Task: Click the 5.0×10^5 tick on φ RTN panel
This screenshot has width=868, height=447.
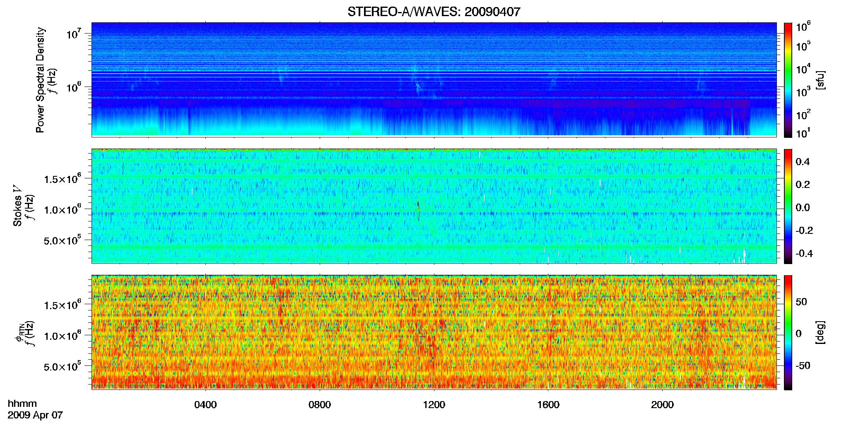Action: click(x=63, y=366)
